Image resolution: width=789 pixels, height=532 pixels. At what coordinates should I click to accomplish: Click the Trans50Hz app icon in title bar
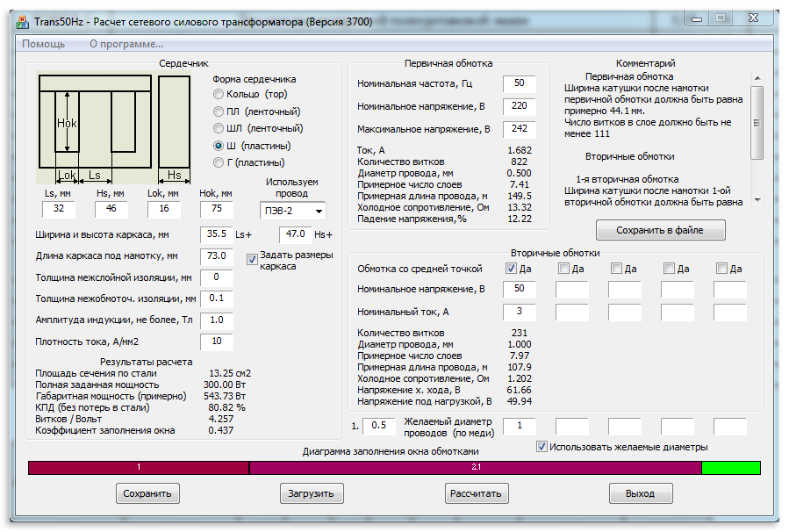(22, 22)
